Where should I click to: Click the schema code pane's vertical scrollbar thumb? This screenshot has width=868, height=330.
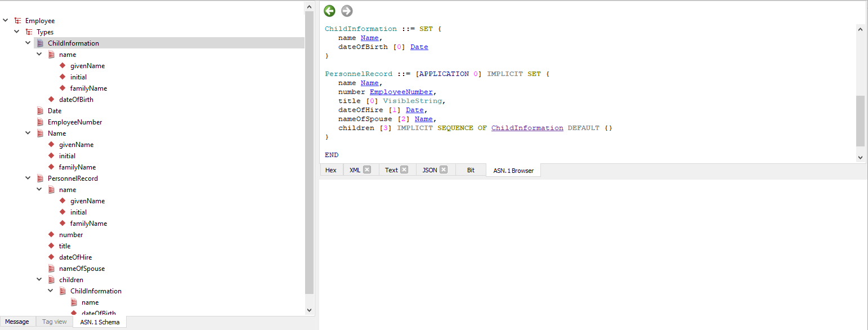click(860, 121)
